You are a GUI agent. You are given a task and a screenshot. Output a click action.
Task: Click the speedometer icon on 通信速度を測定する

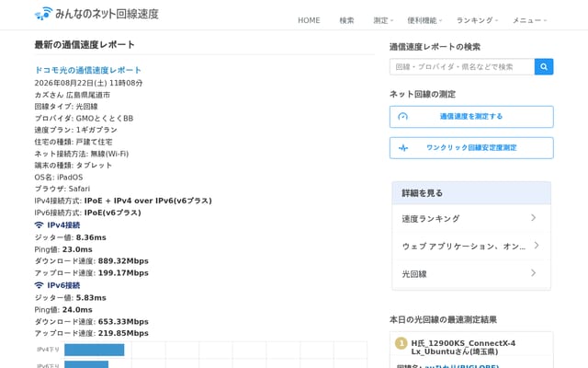pyautogui.click(x=402, y=117)
